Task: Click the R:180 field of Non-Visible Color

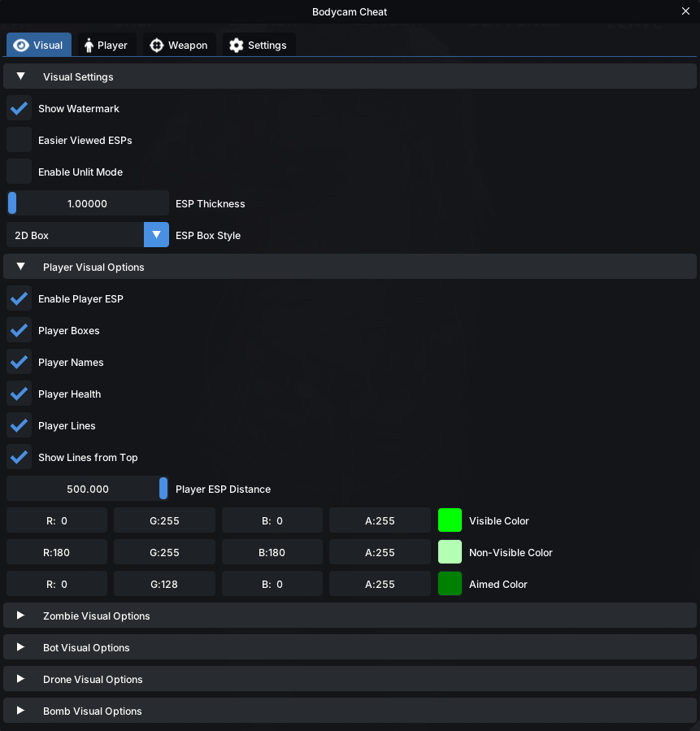Action: click(x=57, y=552)
